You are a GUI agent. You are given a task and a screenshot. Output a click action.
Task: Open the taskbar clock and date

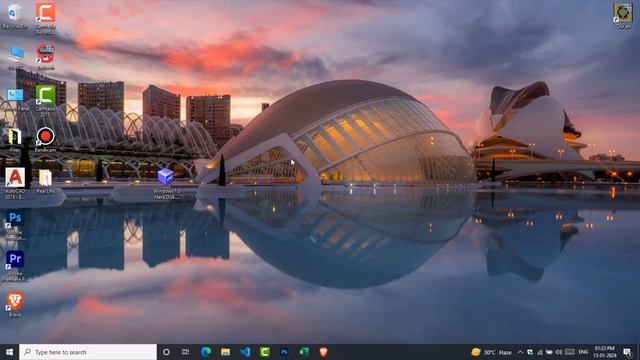pyautogui.click(x=605, y=352)
